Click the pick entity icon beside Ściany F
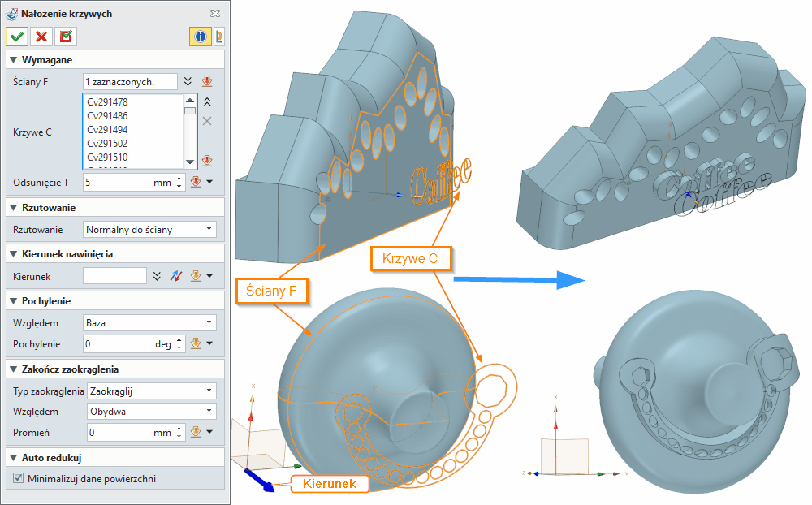 click(208, 81)
